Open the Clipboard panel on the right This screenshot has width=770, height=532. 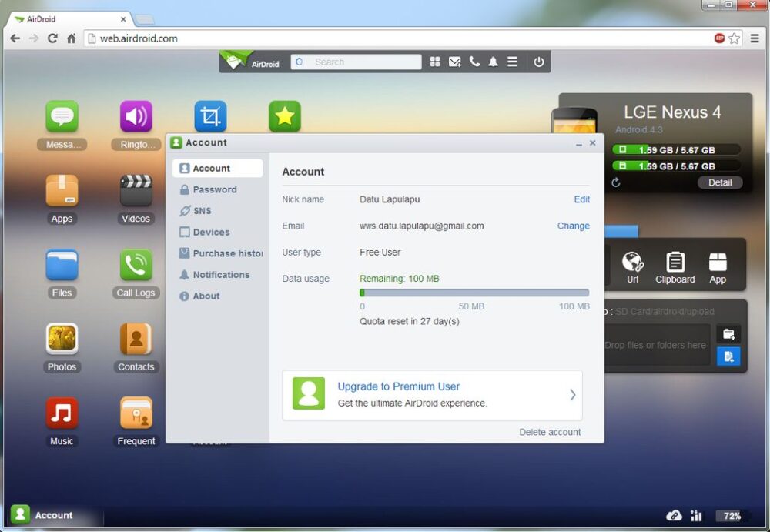coord(675,266)
